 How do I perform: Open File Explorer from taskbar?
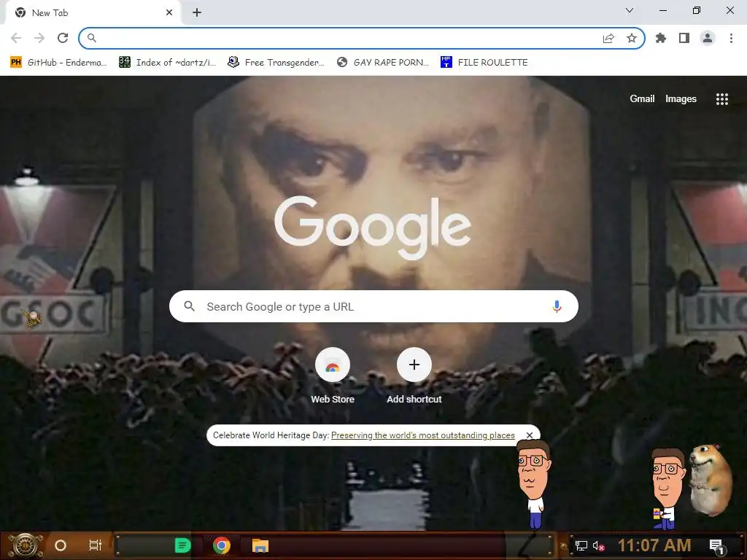pyautogui.click(x=260, y=545)
